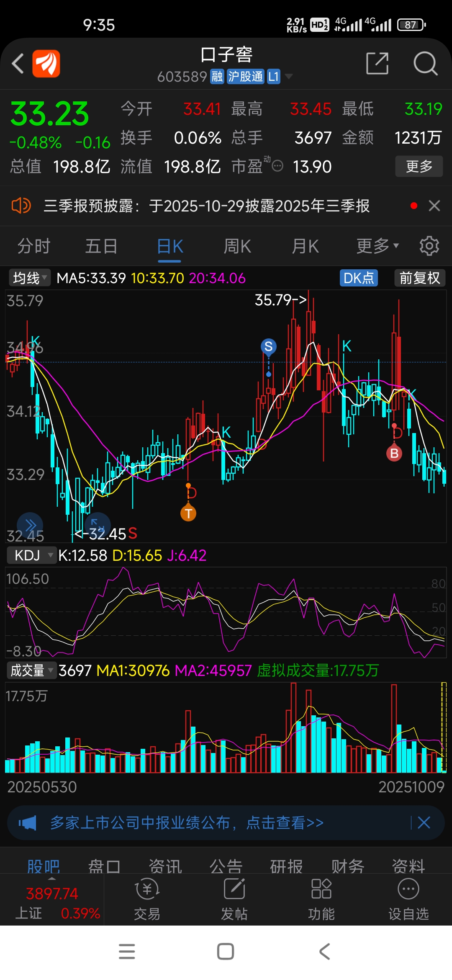Tap the 市盈 info bubble icon
Screen dimensions: 452x980
click(x=277, y=166)
